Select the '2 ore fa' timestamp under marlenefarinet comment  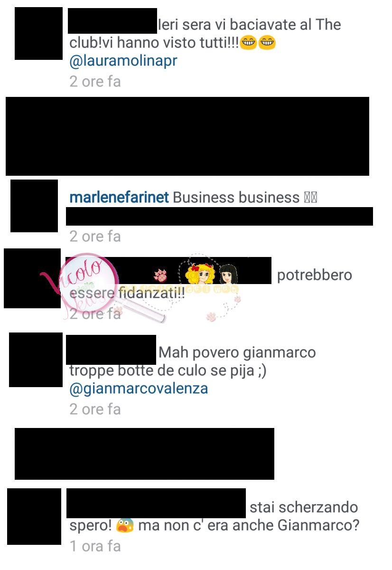click(95, 236)
